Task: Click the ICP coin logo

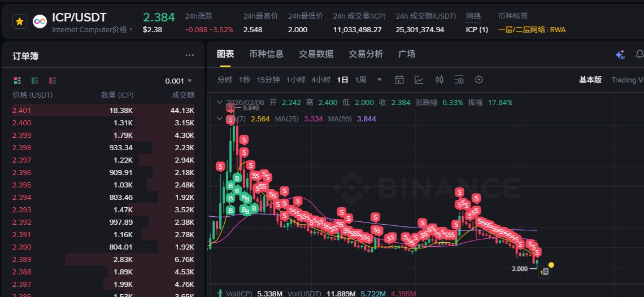Action: (40, 21)
